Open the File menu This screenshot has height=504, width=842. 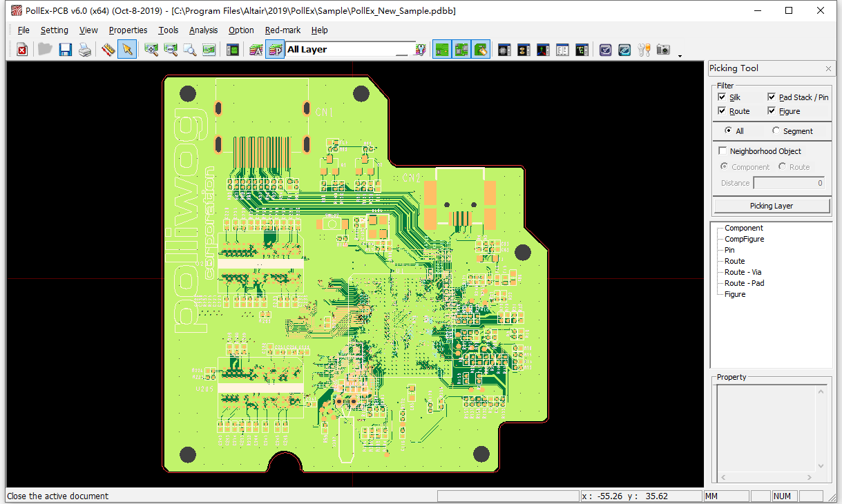23,30
